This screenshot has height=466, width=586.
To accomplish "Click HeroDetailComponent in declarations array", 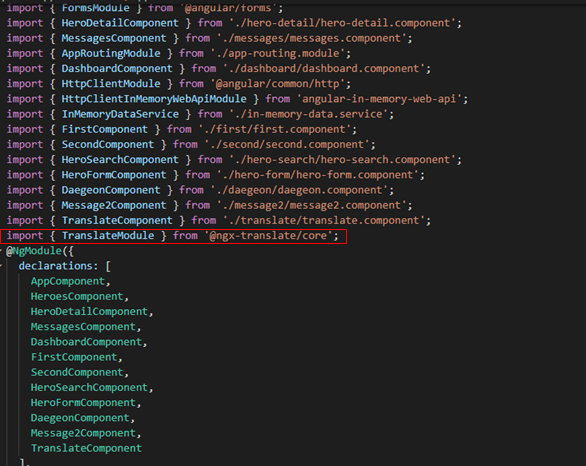I will pos(89,312).
